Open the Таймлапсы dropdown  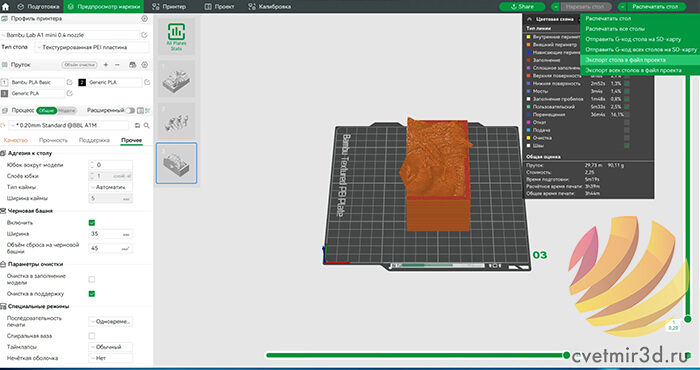tap(110, 347)
